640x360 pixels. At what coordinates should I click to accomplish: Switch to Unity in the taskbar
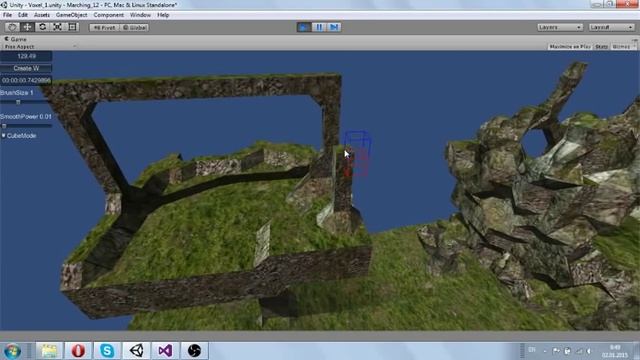pos(136,351)
